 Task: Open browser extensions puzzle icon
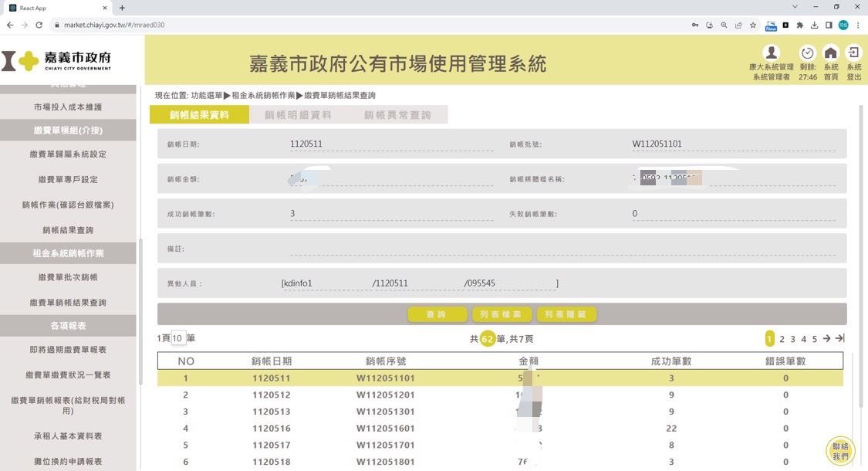800,25
